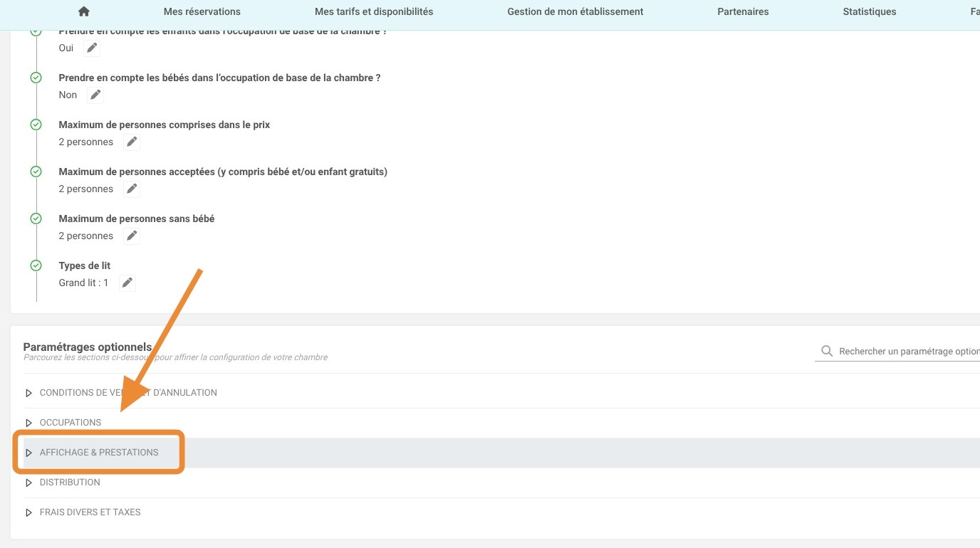
Task: Click green check beside 'Maximum de personnes acceptées'
Action: tap(36, 172)
